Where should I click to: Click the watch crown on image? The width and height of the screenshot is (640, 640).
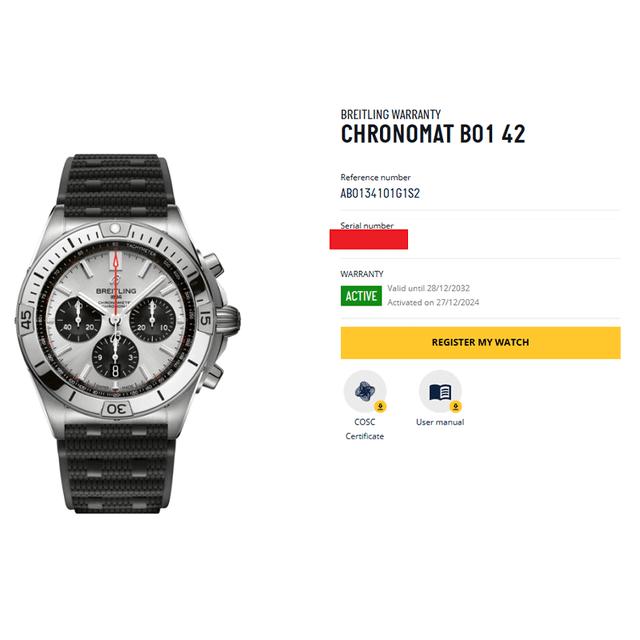coord(229,320)
